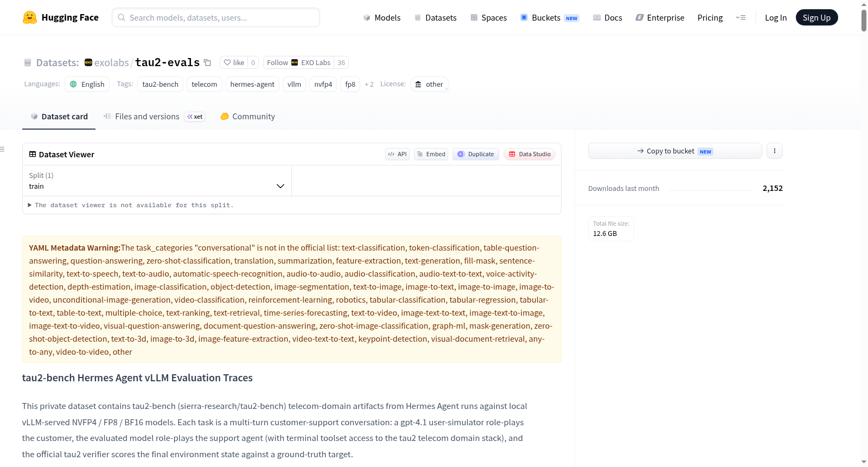The image size is (868, 467).
Task: Click the Hugging Face logo icon
Action: 30,17
